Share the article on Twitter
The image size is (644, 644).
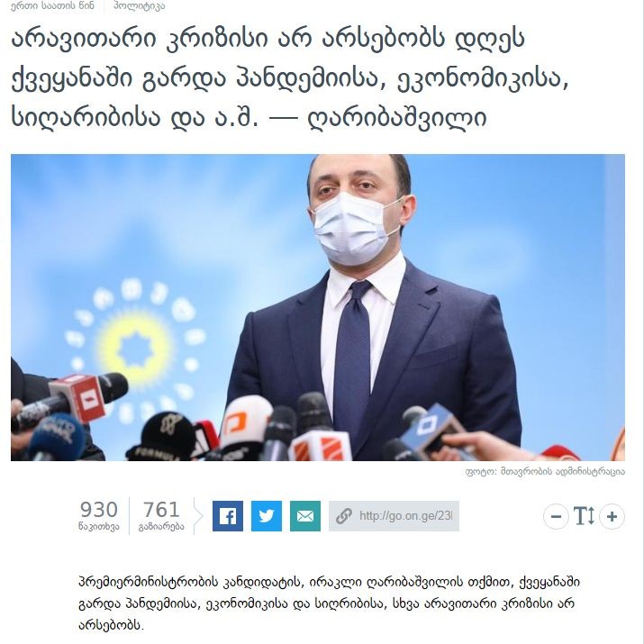coord(266,516)
